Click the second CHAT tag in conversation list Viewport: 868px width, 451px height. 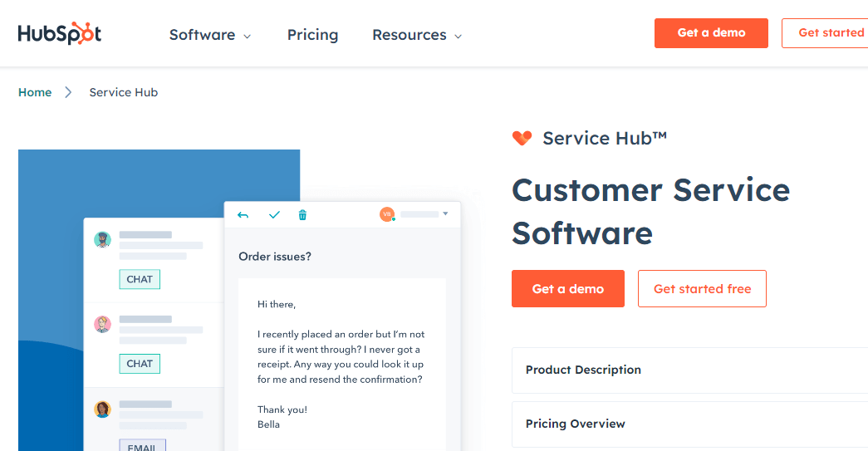(x=140, y=364)
